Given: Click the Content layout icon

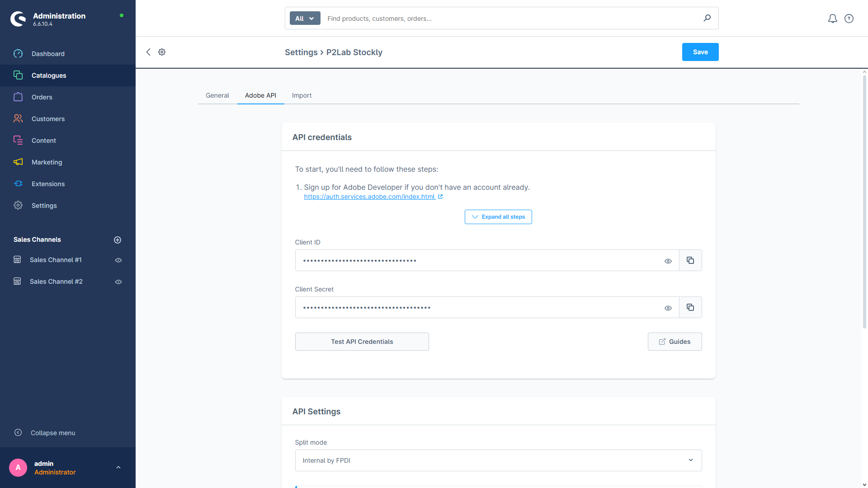Looking at the screenshot, I should click(18, 141).
